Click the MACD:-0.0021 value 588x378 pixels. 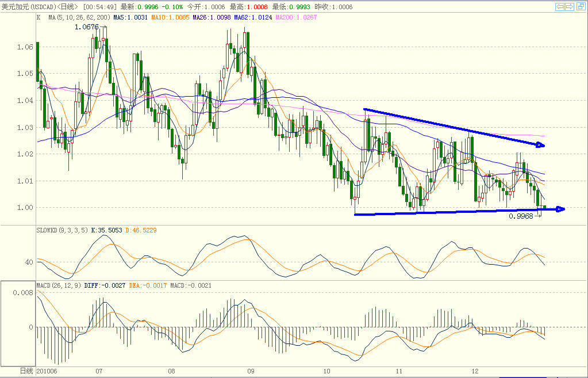[191, 286]
